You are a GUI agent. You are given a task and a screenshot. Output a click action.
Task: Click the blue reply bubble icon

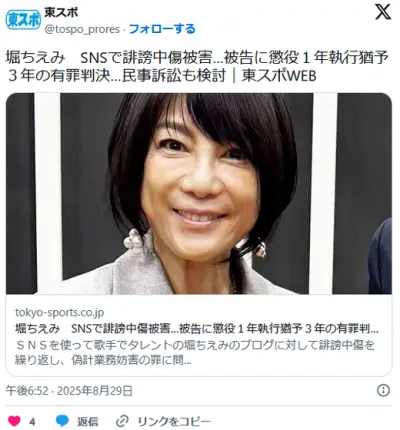pos(62,421)
